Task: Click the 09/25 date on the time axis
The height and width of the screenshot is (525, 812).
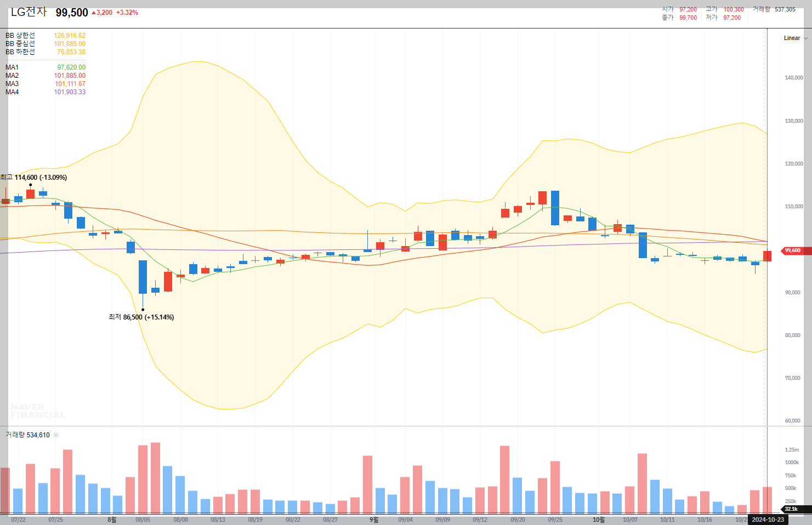Action: (x=555, y=520)
